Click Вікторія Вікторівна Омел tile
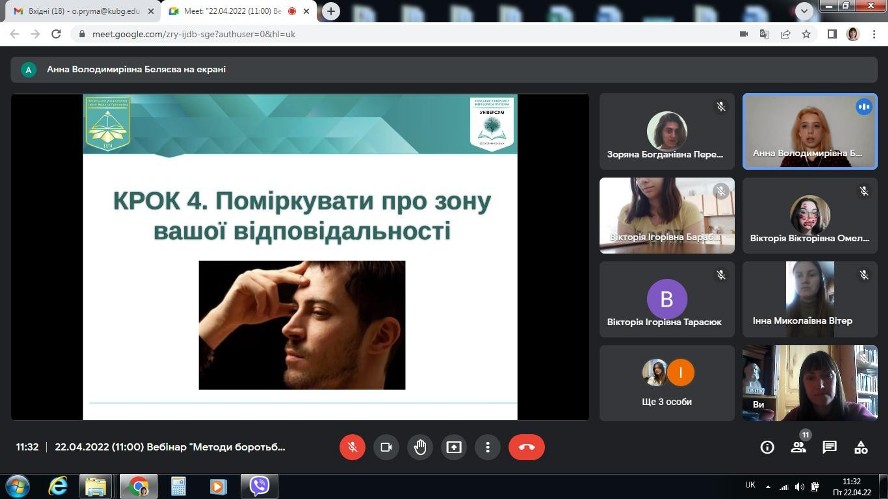Screen dimensions: 888x499 tap(810, 215)
